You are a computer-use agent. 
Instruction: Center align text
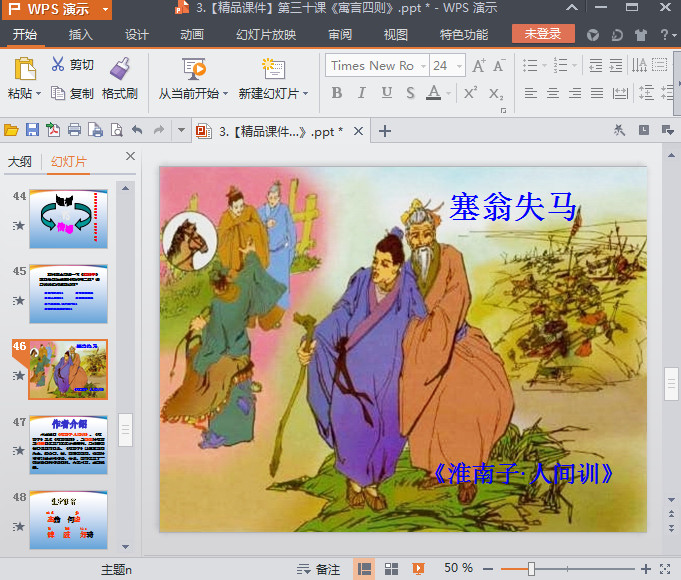coord(552,93)
